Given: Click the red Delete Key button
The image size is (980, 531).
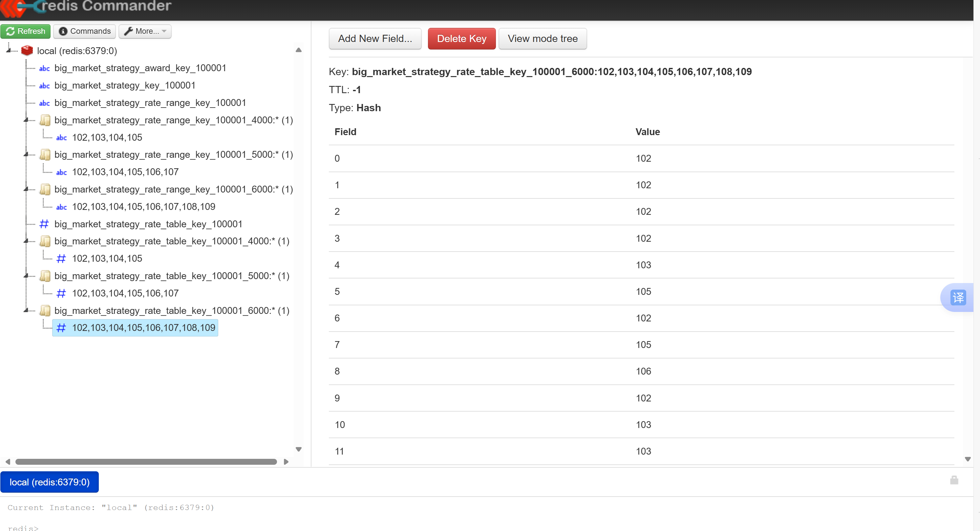Looking at the screenshot, I should [x=461, y=38].
